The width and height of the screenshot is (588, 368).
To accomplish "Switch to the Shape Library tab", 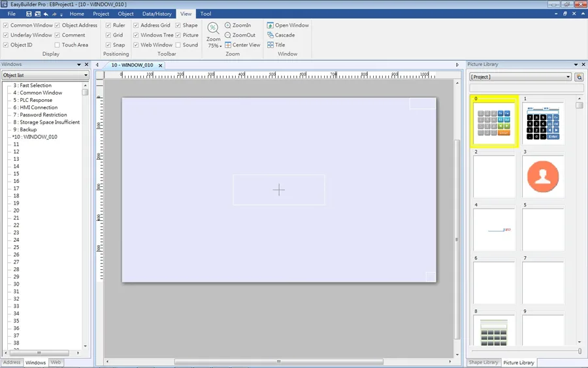I will point(483,362).
